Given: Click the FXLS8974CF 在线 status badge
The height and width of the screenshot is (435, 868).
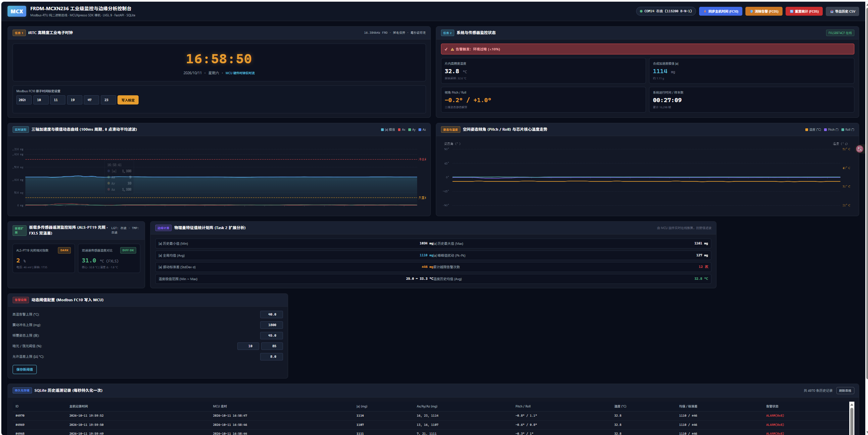Looking at the screenshot, I should click(840, 33).
